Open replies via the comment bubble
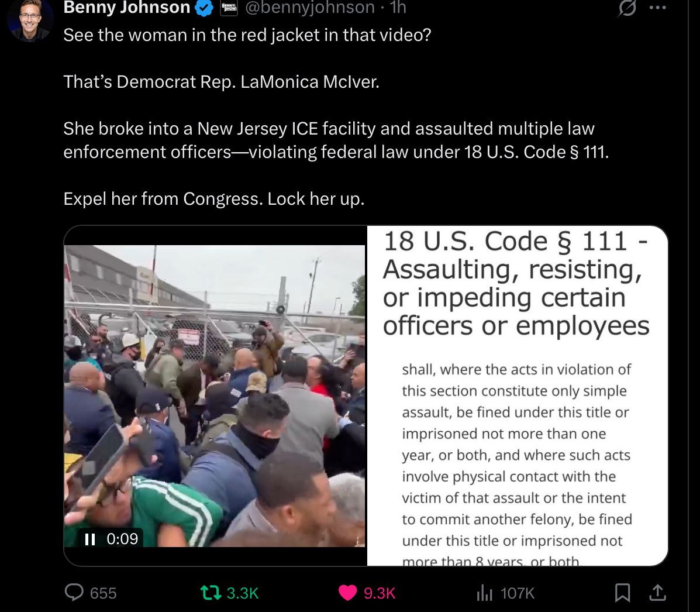700x612 pixels. click(x=74, y=592)
